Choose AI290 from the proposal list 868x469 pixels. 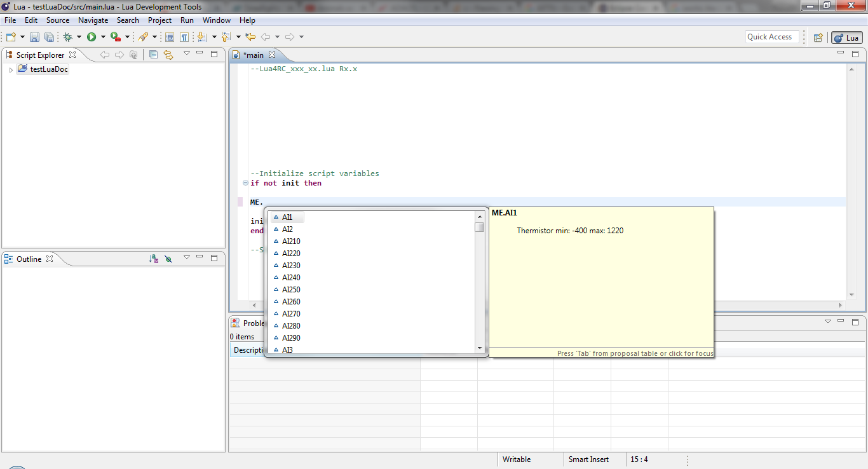click(291, 338)
